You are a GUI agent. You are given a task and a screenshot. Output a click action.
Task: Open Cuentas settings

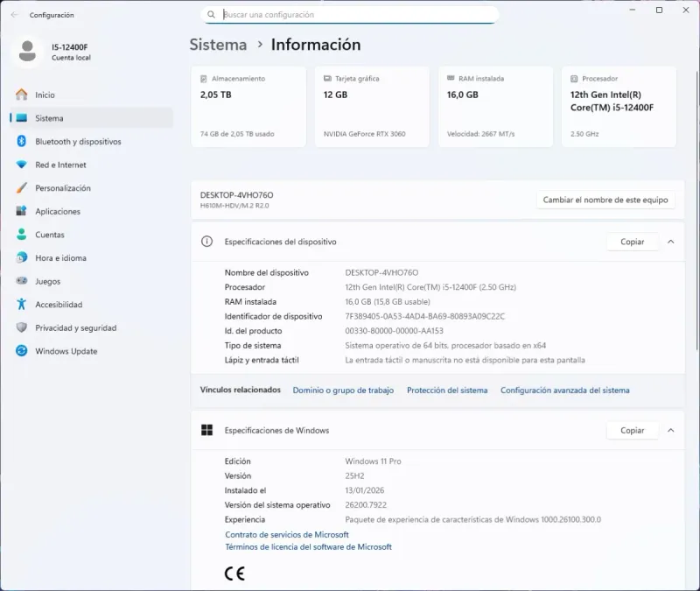(x=91, y=234)
